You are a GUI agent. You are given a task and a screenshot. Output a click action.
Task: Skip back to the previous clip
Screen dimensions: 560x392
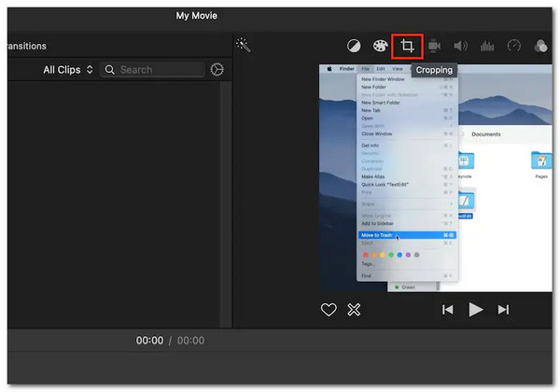pyautogui.click(x=447, y=310)
